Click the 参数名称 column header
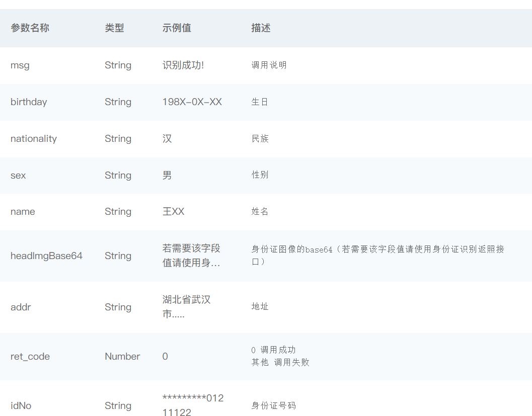 click(30, 28)
